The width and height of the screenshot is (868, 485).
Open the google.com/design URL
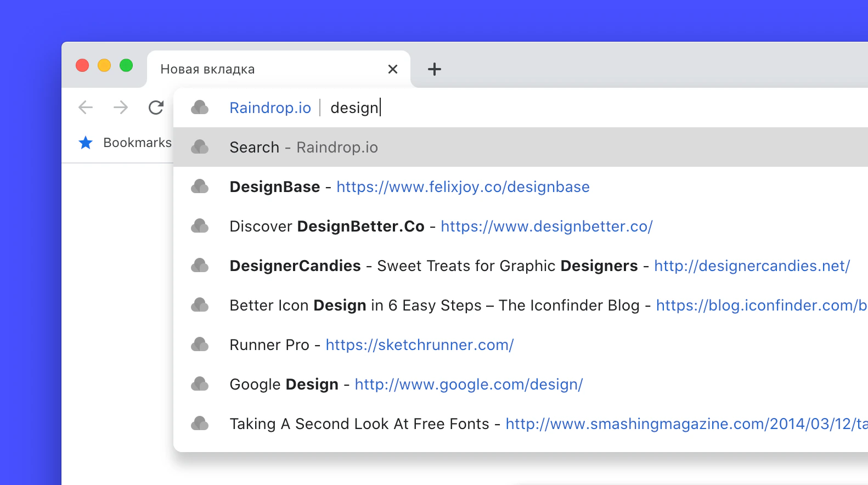[469, 384]
